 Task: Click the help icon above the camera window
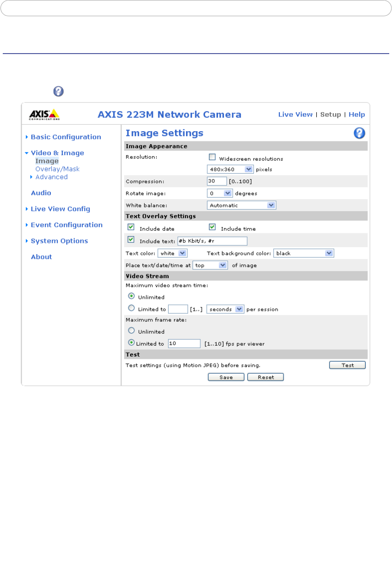pos(59,91)
